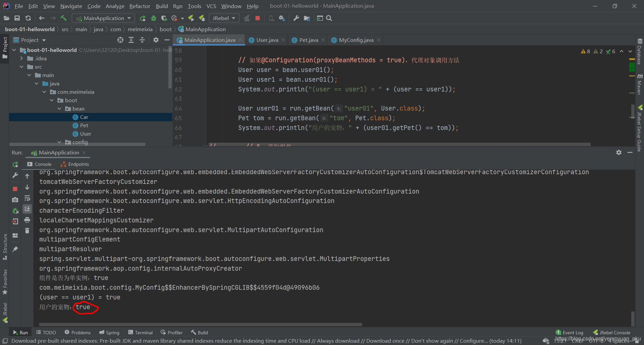The height and width of the screenshot is (345, 644).
Task: Take thread dump camera icon
Action: click(15, 200)
